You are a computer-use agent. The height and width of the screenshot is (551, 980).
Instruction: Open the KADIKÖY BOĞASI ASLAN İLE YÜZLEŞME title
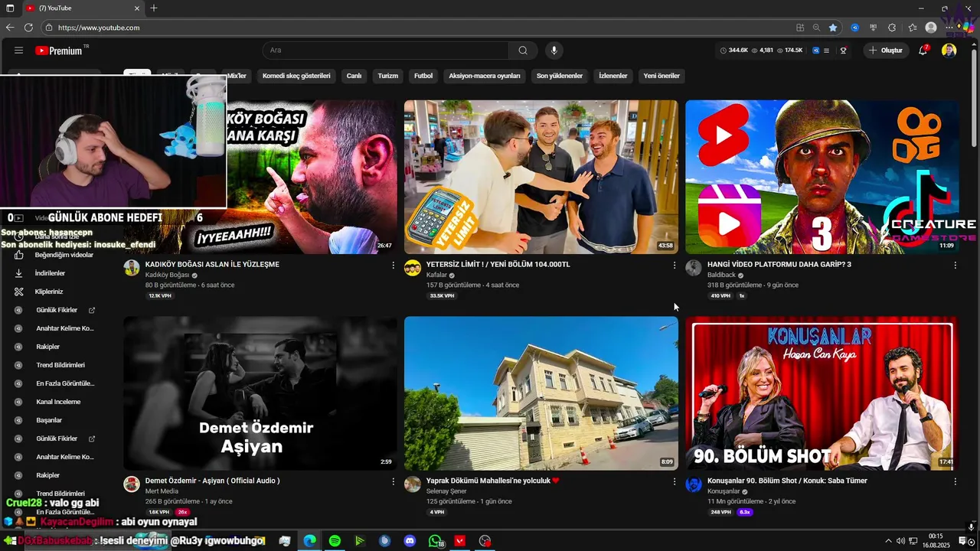[x=212, y=265]
